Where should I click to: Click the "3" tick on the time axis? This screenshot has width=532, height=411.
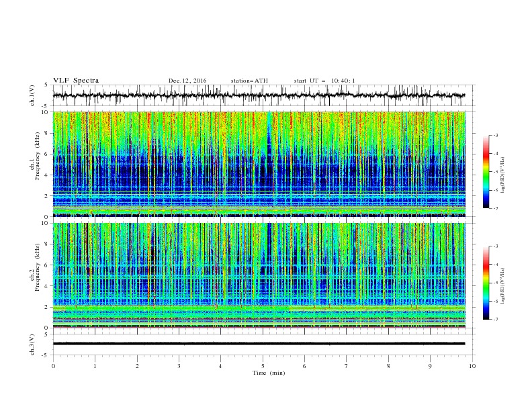click(179, 366)
